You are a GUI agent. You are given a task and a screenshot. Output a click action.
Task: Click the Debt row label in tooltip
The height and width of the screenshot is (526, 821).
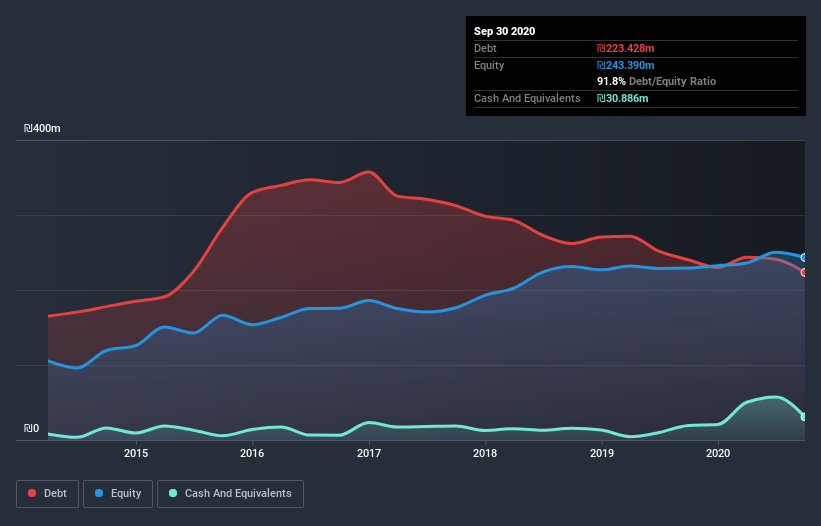tap(485, 48)
